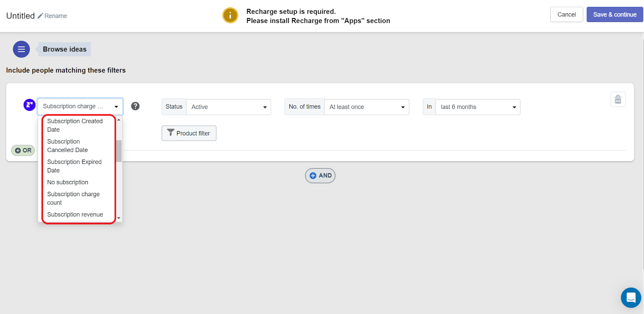644x314 pixels.
Task: Open the At least once dropdown
Action: (x=367, y=107)
